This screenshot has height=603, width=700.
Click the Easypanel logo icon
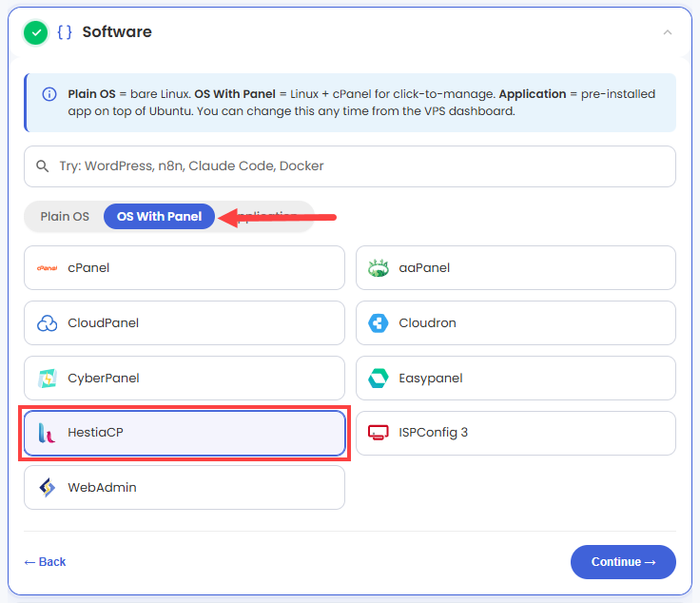[x=379, y=378]
